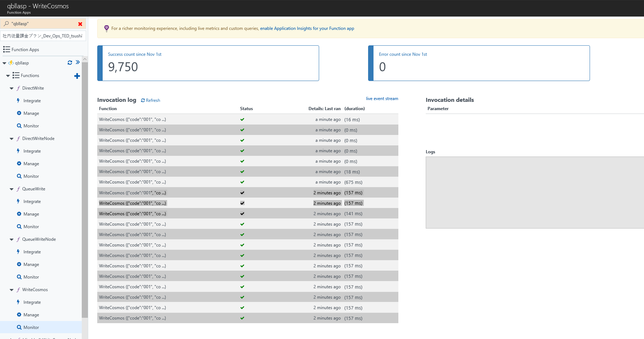Click the sidebar scrollbar's up arrow
Viewport: 644px width, 339px height.
pyautogui.click(x=85, y=59)
